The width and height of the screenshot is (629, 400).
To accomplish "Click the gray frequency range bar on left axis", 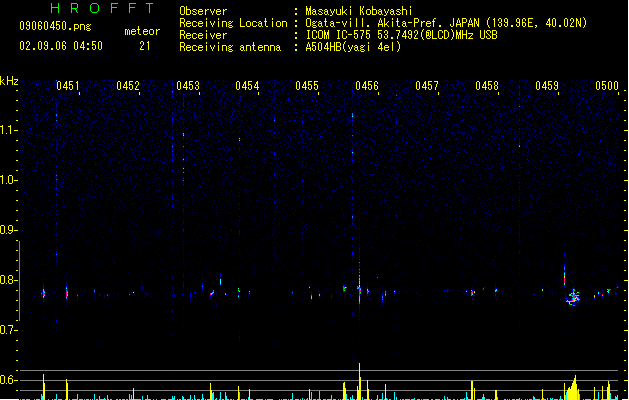I will [19, 281].
